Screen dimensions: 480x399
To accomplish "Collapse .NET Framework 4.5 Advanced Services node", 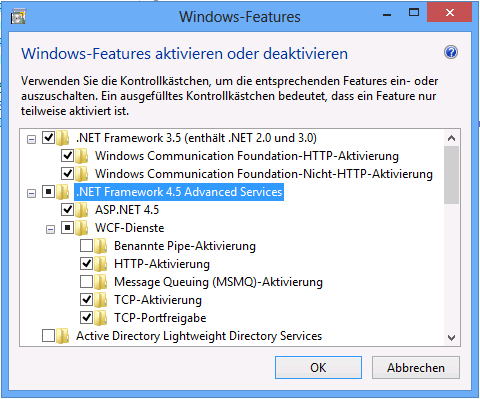I will tap(31, 193).
